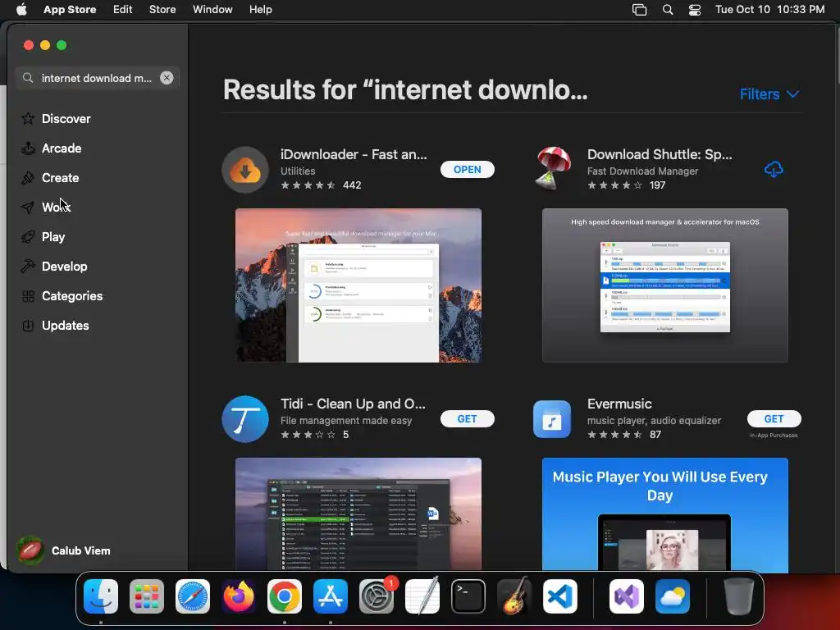Screen dimensions: 840x630
Task: Launch Firefox from the Dock
Action: 239,596
